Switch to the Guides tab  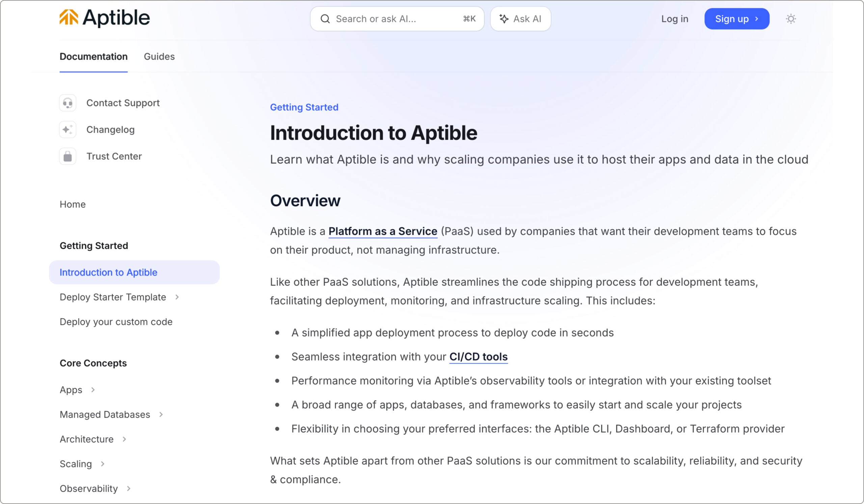point(159,57)
